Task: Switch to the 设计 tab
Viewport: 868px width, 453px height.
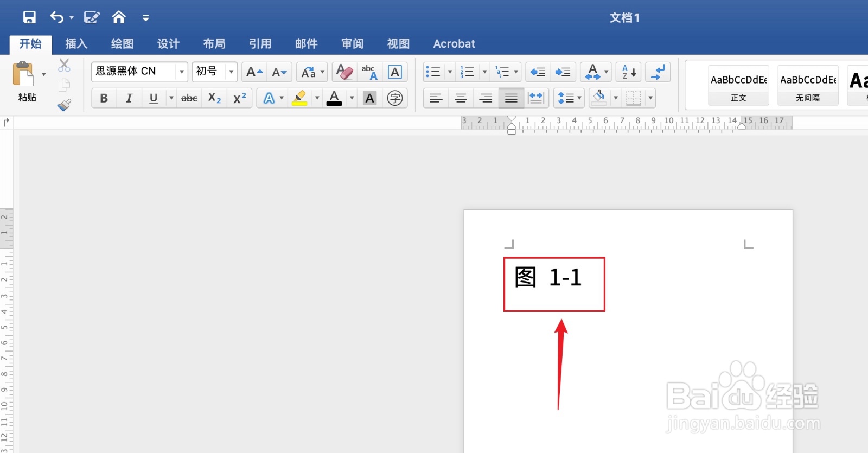Action: pyautogui.click(x=169, y=43)
